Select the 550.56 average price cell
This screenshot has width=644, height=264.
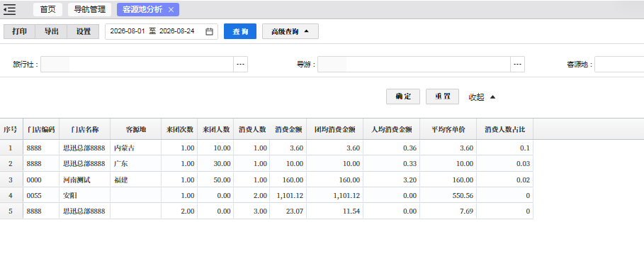pos(448,195)
